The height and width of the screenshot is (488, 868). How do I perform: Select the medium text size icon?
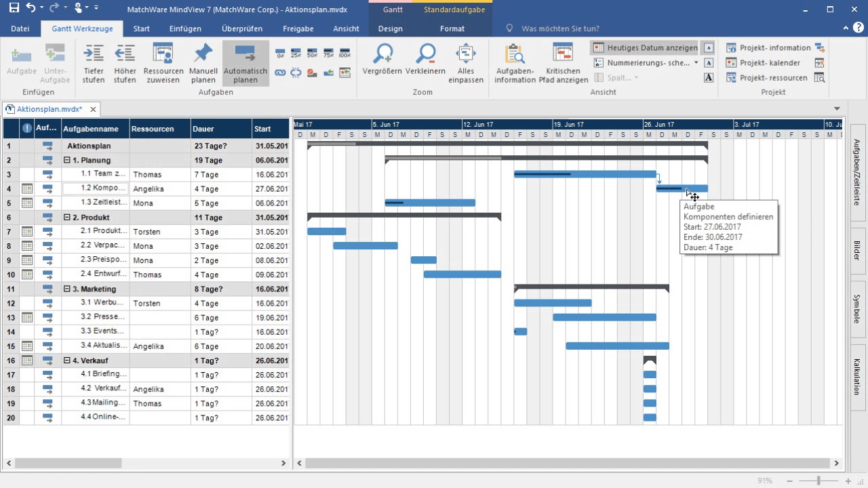[x=709, y=62]
